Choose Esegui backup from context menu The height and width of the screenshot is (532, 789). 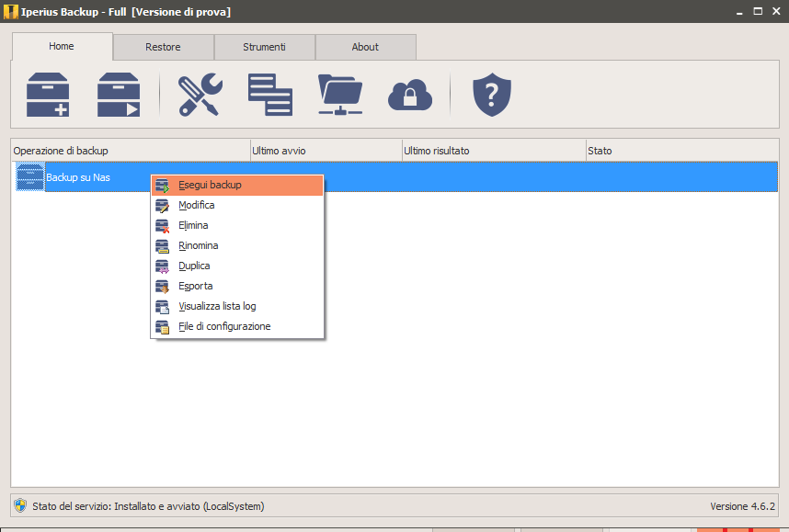tap(237, 185)
